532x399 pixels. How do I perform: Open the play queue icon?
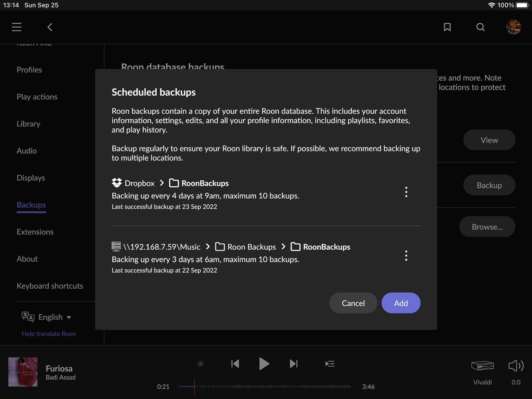coord(330,364)
